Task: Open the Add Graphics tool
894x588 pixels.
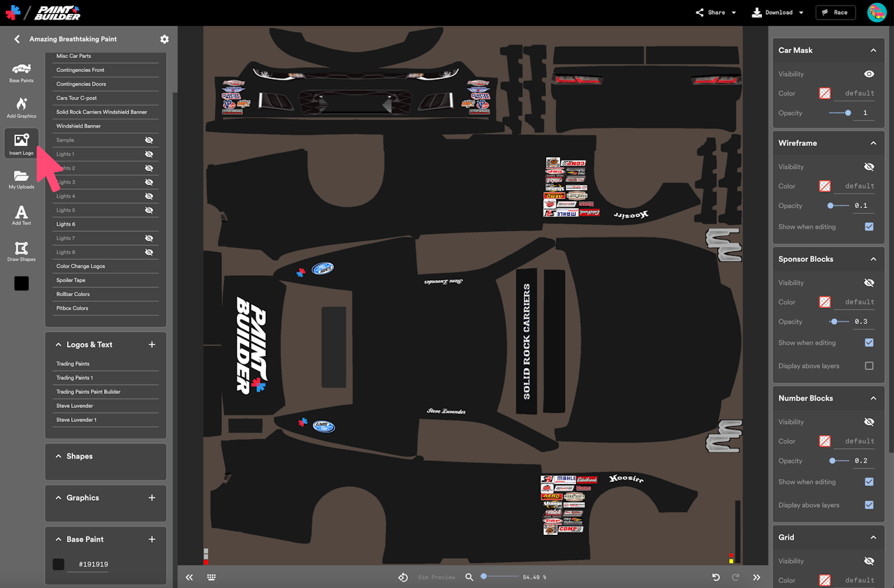Action: 21,108
